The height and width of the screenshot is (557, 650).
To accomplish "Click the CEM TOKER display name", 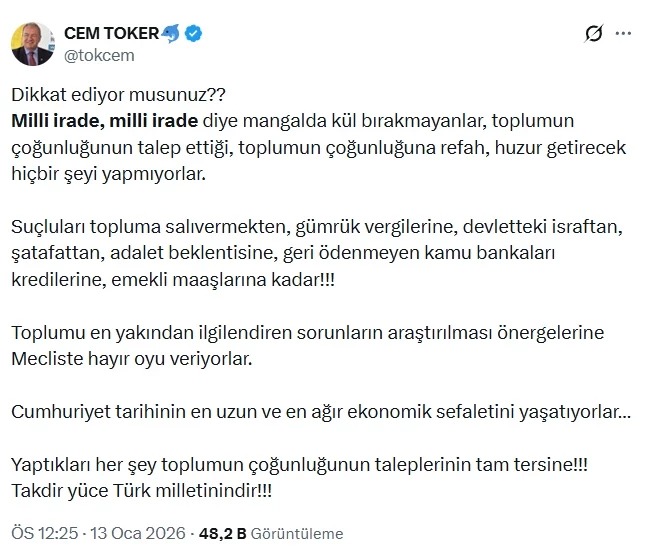I will point(111,34).
